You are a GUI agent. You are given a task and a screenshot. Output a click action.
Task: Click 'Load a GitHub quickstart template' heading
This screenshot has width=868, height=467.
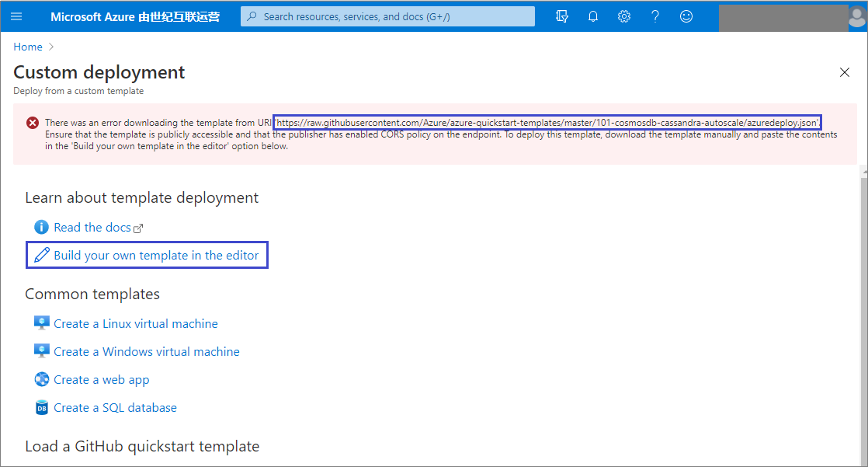tap(142, 447)
